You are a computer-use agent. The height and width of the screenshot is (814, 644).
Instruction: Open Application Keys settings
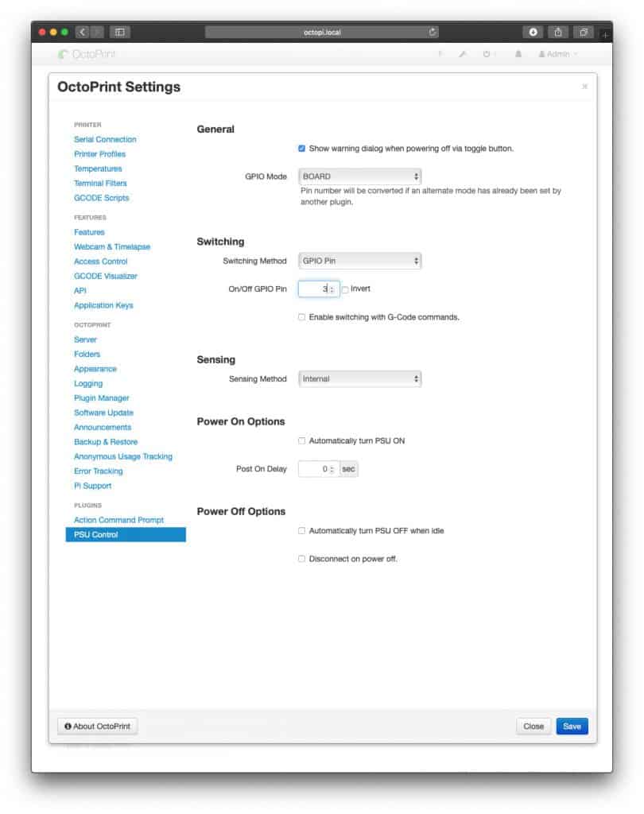(x=103, y=304)
